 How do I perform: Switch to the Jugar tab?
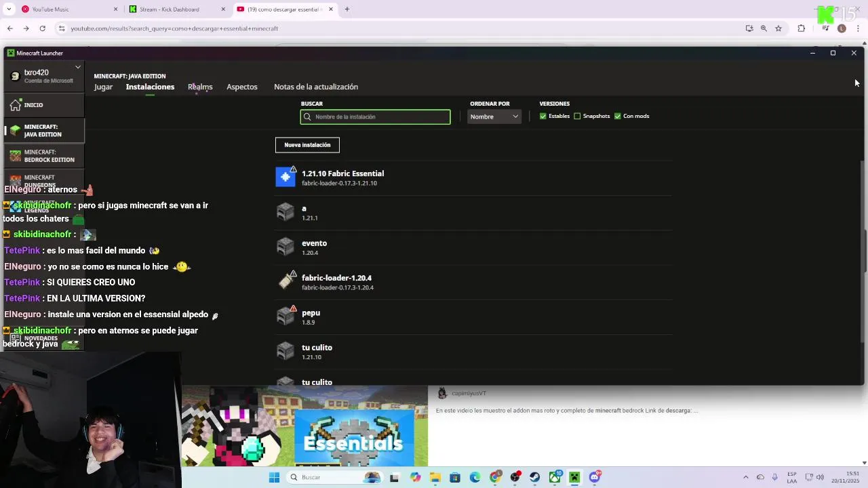[103, 87]
